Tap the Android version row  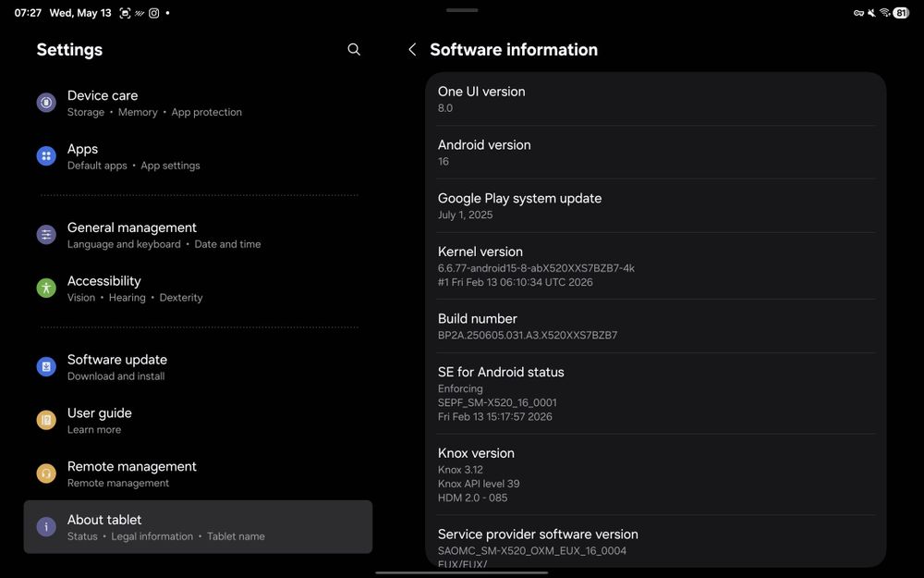[656, 153]
